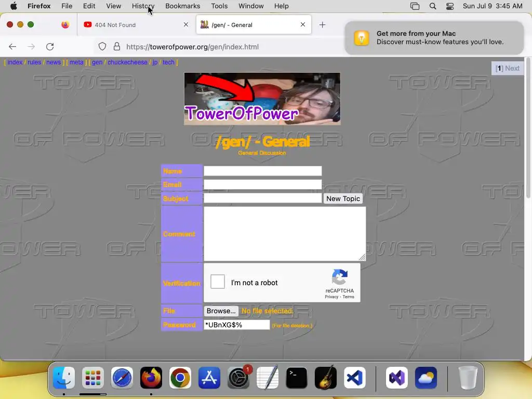The height and width of the screenshot is (399, 532).
Task: Open Terminal from the Dock
Action: 297,378
